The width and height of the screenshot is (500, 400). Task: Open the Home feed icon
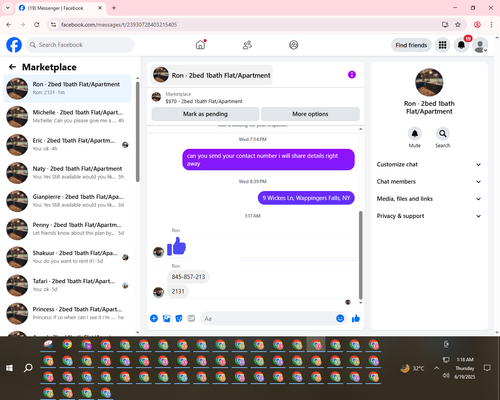[200, 45]
